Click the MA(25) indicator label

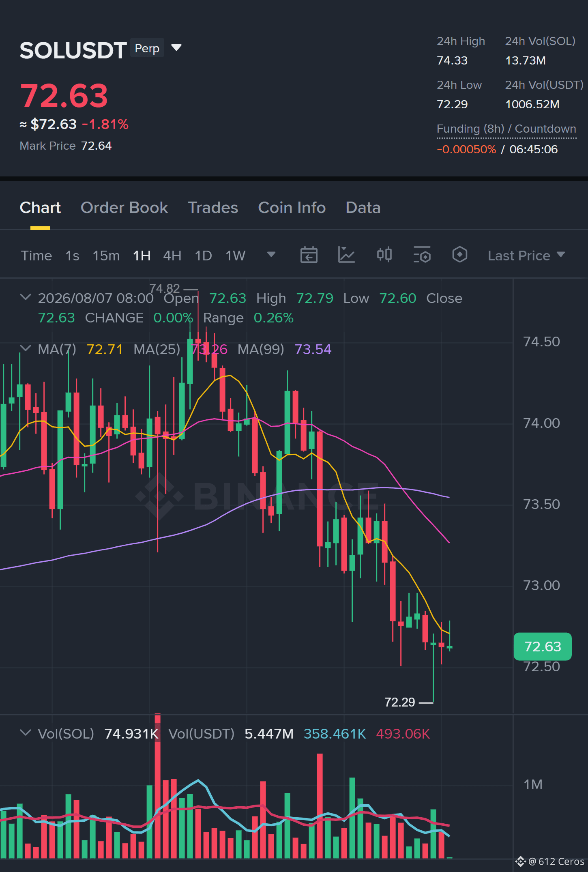[157, 349]
